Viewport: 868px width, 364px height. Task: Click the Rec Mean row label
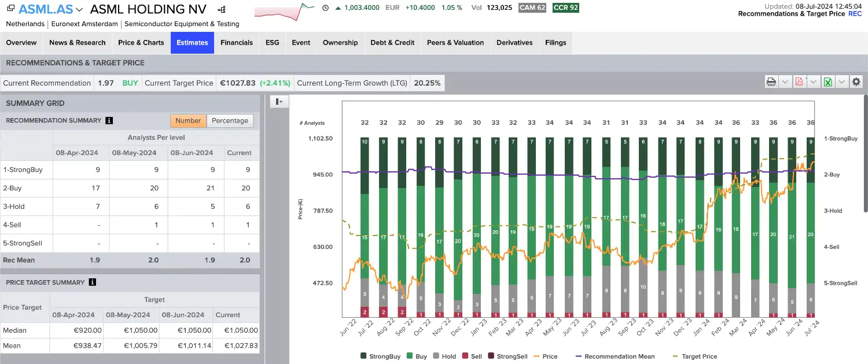point(19,260)
